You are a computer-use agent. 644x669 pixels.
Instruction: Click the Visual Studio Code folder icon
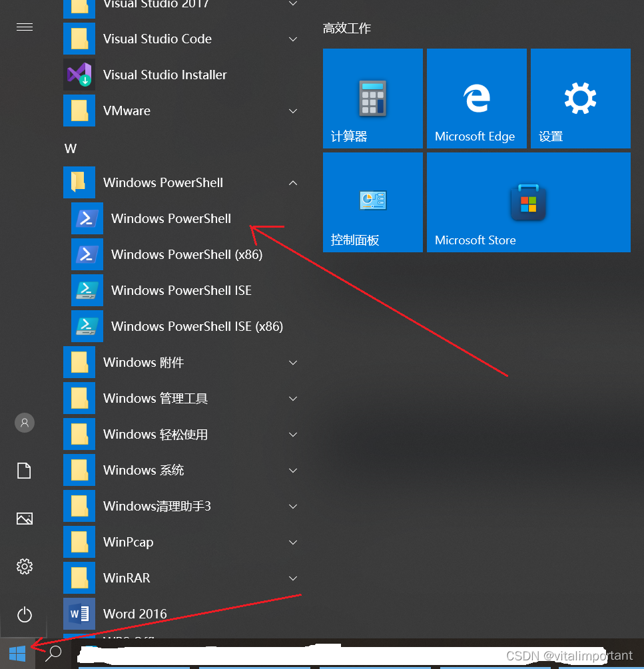pyautogui.click(x=79, y=39)
